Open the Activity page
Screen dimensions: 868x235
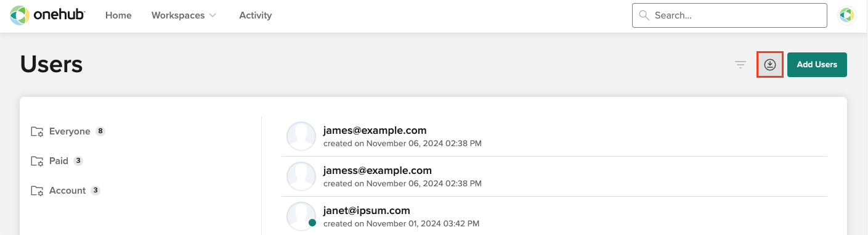[256, 15]
